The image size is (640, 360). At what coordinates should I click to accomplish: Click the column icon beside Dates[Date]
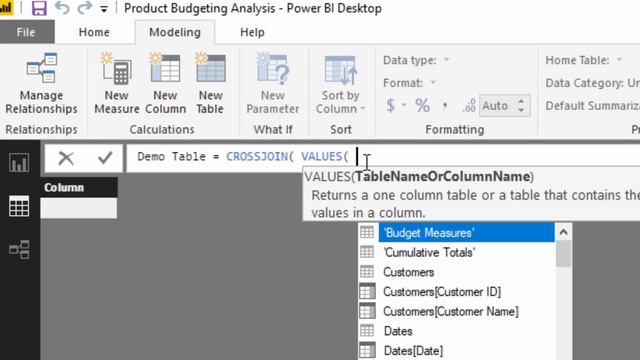click(x=367, y=351)
